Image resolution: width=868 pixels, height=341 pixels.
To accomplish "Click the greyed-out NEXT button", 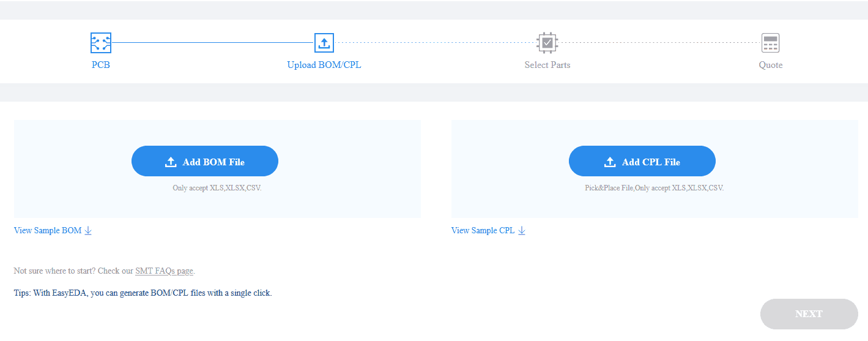I will [809, 314].
